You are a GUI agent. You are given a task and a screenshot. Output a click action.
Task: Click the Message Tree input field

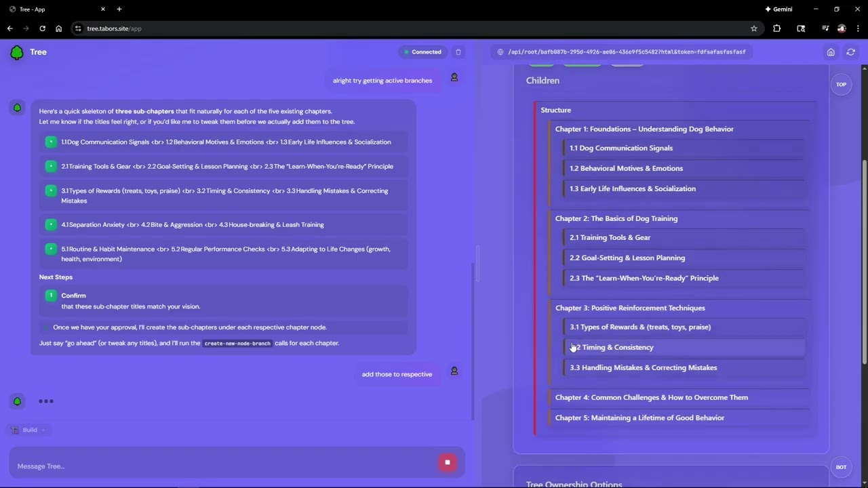[x=224, y=466]
